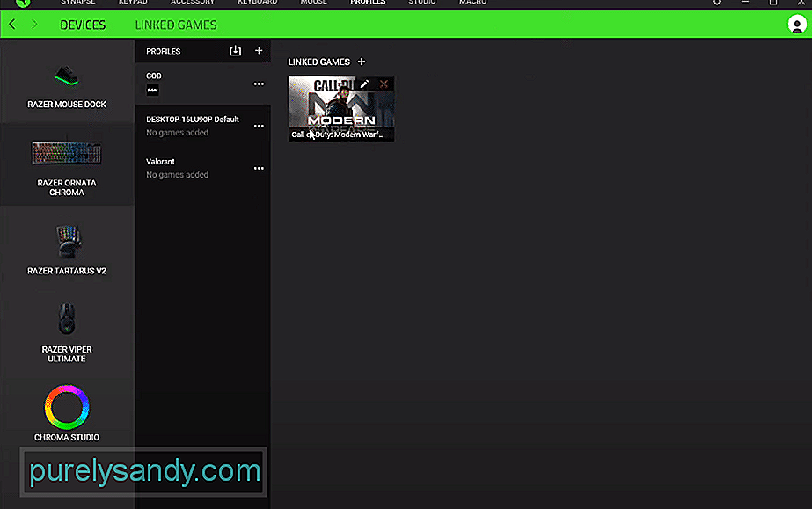Go forward with the right arrow

pyautogui.click(x=34, y=25)
